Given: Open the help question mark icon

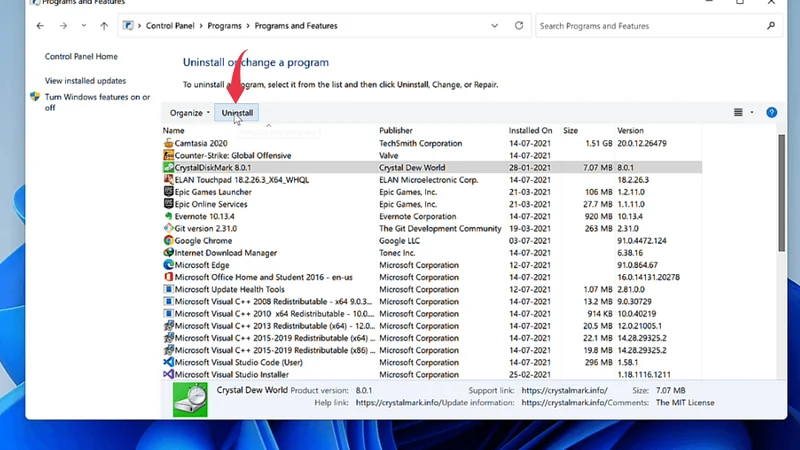Looking at the screenshot, I should (x=771, y=113).
